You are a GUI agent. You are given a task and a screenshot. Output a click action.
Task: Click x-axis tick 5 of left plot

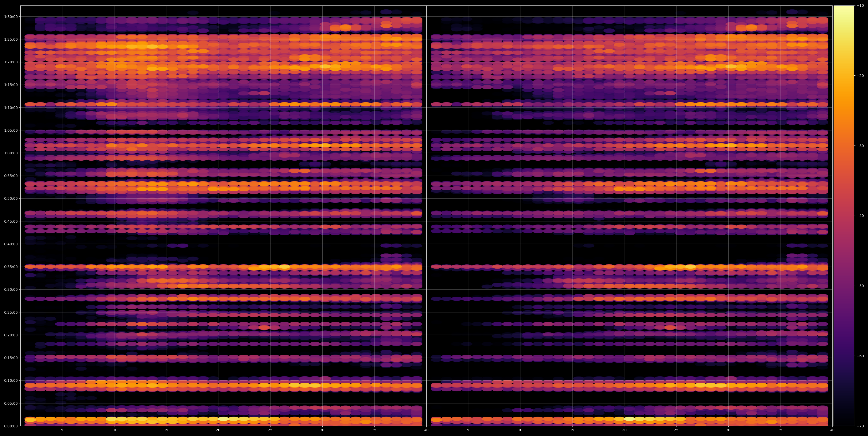(x=62, y=430)
